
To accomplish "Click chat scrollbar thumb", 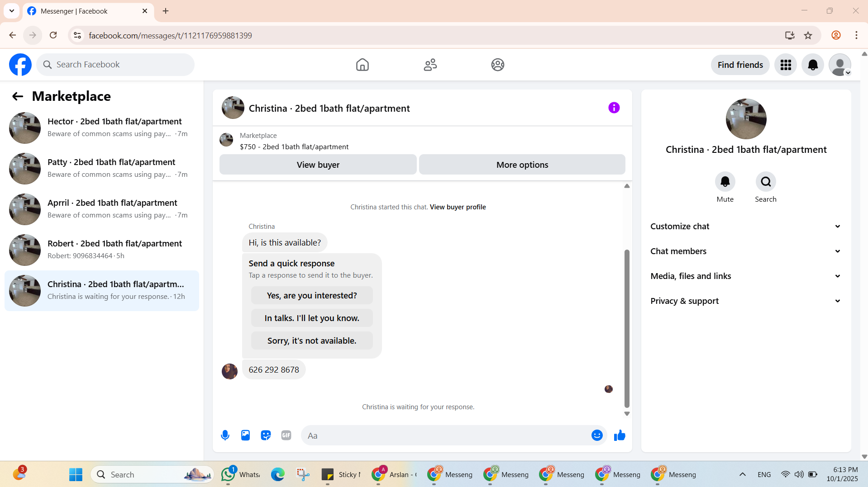I will 626,329.
